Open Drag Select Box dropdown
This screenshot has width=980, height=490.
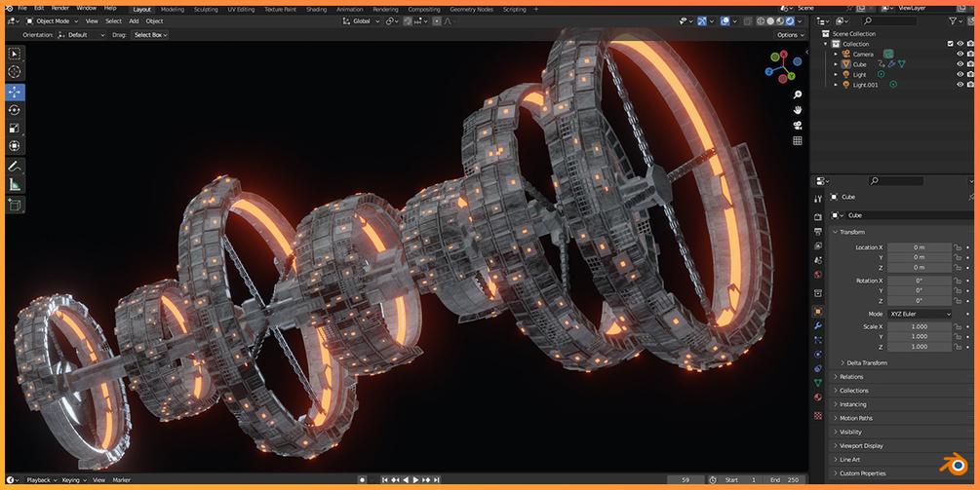(150, 35)
